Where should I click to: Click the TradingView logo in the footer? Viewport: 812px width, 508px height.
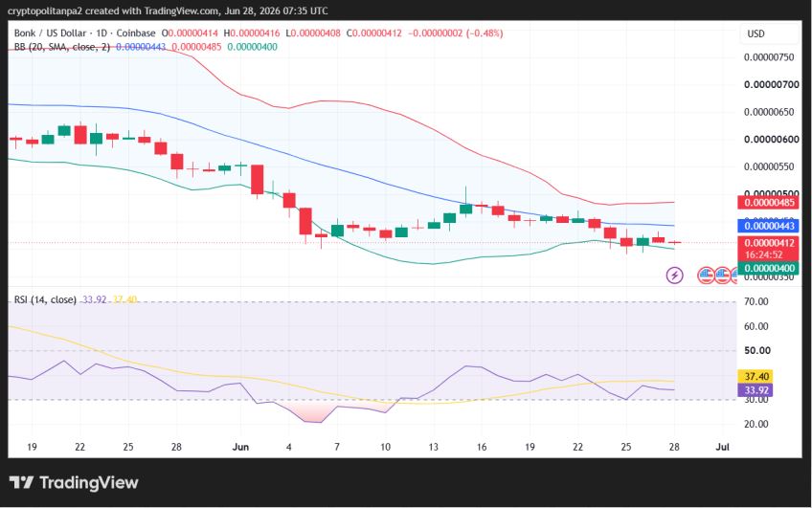pos(74,483)
